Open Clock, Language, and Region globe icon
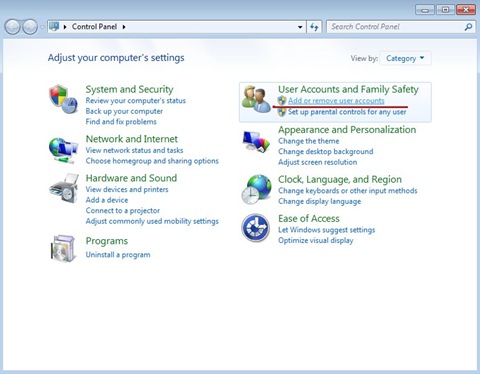480x374 pixels. tap(256, 189)
